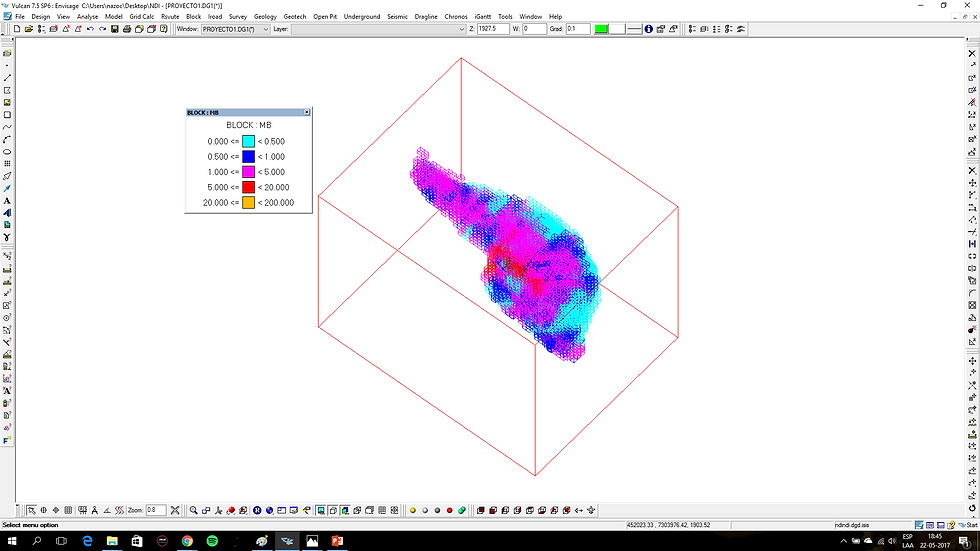Click the New file icon in toolbar
Screen dimensions: 980x551
(17, 29)
